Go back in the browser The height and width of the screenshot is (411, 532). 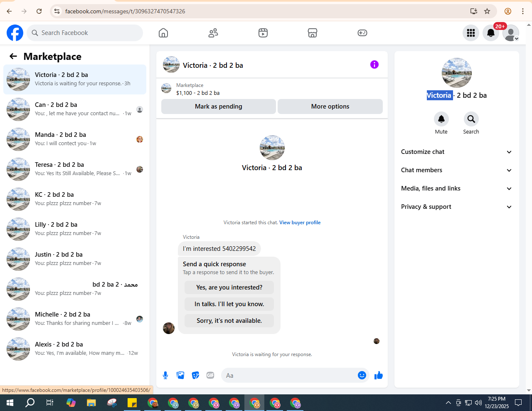click(9, 11)
